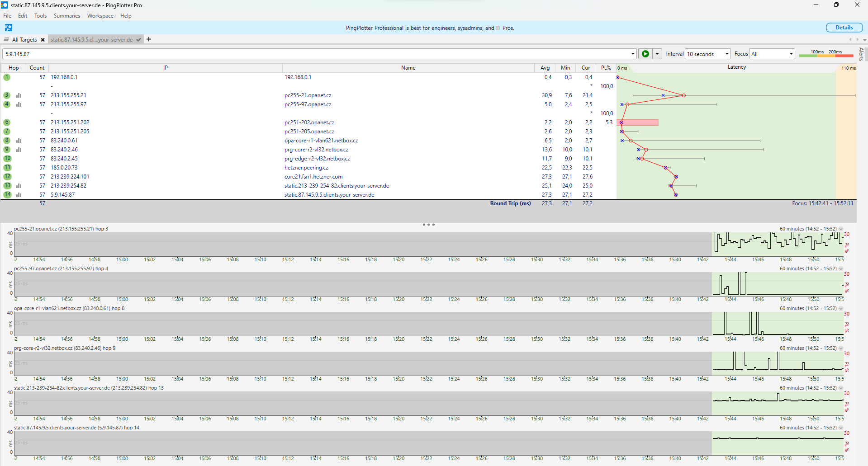This screenshot has height=466, width=868.
Task: Click the Details button in the banner
Action: pyautogui.click(x=844, y=28)
